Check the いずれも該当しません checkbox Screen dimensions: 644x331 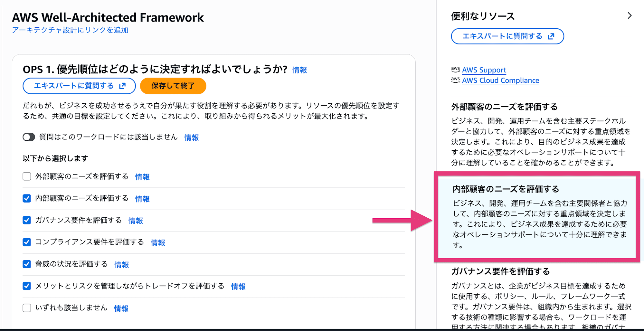[x=27, y=308]
